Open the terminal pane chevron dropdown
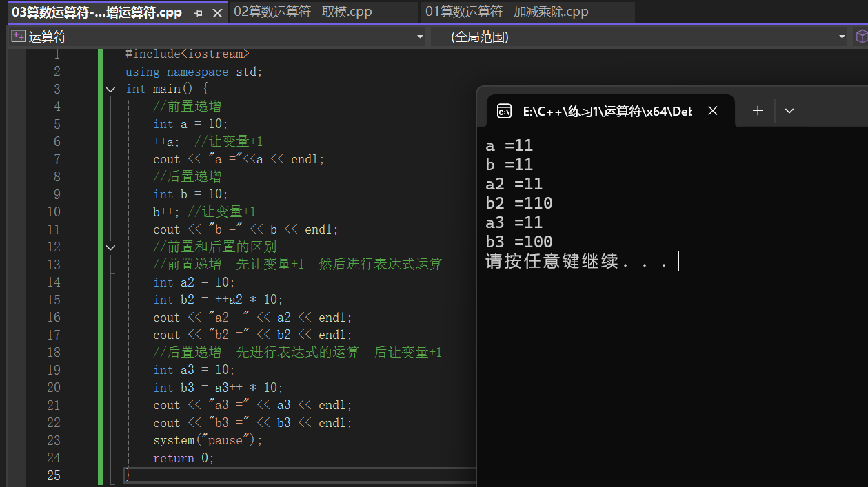The height and width of the screenshot is (487, 868). pyautogui.click(x=789, y=110)
